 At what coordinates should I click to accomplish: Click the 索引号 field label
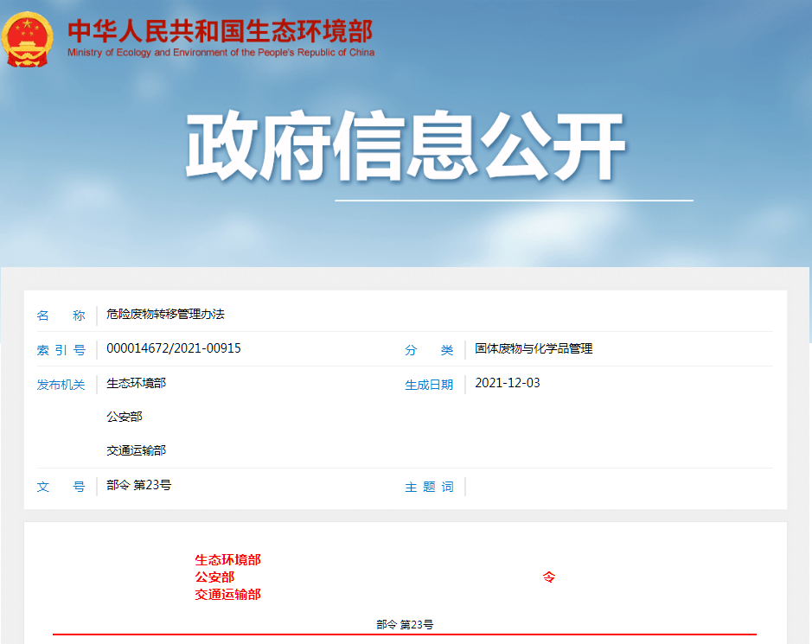[x=61, y=348]
